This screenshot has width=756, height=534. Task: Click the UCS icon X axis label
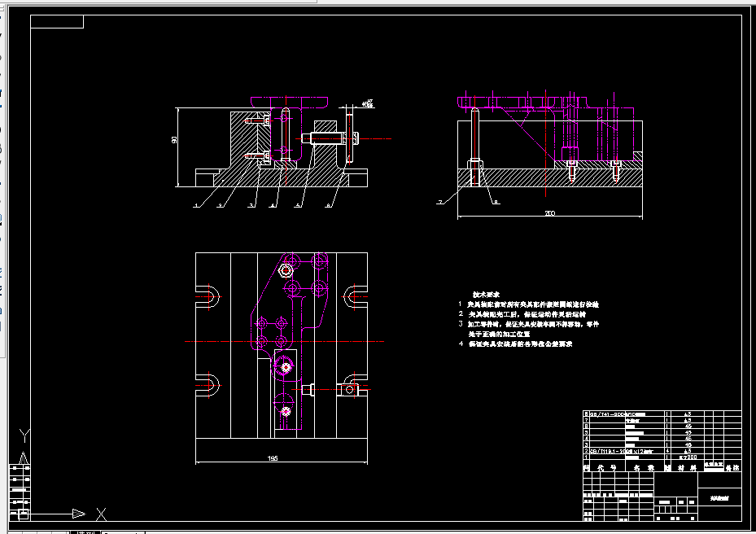(101, 514)
